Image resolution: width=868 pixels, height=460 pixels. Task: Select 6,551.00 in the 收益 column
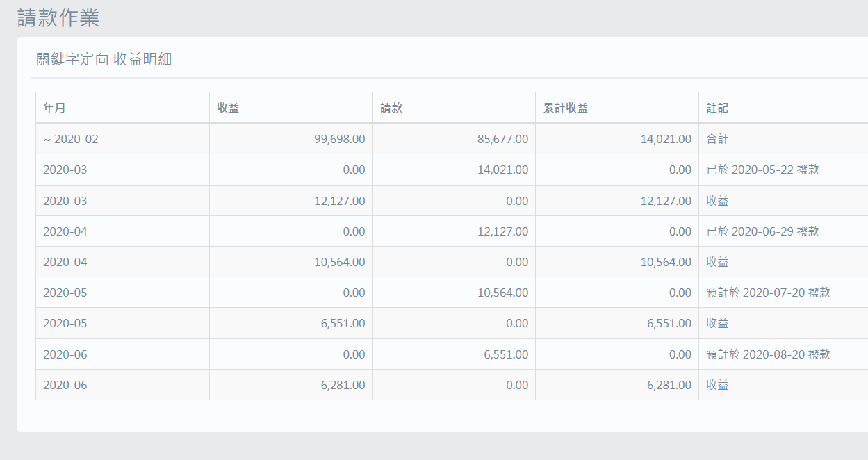[x=342, y=323]
